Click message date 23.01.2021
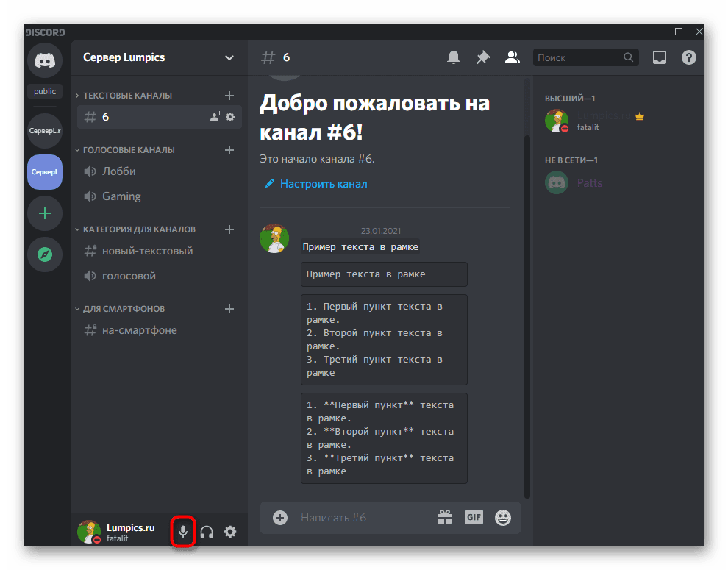The image size is (728, 570). point(381,231)
